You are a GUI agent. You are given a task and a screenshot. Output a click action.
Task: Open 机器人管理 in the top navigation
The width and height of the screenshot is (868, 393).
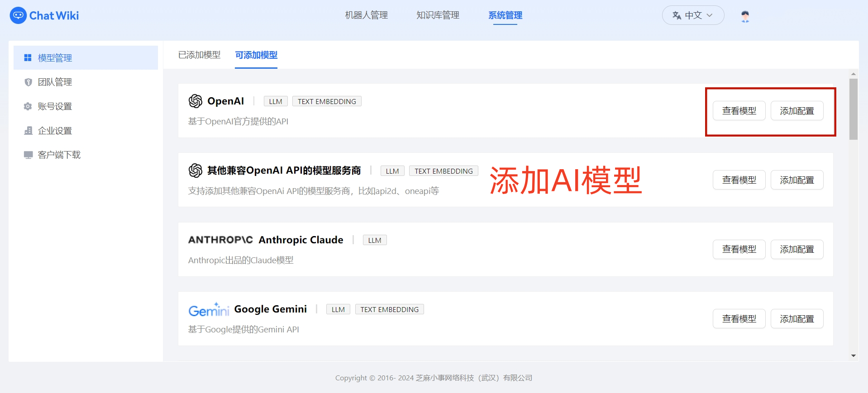click(366, 15)
